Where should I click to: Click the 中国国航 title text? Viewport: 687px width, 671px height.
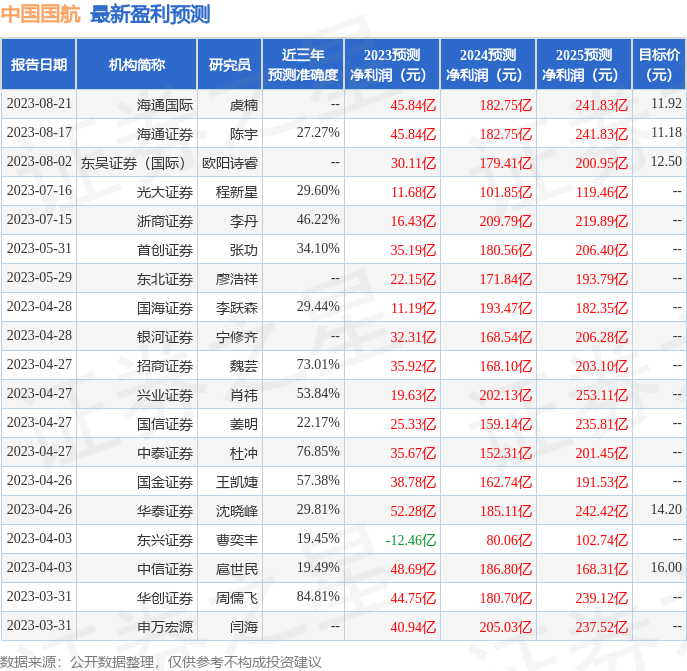tap(41, 14)
